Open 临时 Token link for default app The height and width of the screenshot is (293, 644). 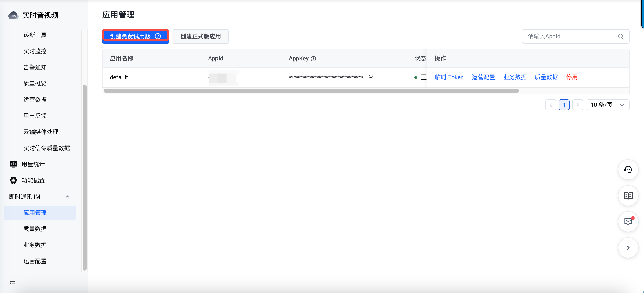coord(449,77)
